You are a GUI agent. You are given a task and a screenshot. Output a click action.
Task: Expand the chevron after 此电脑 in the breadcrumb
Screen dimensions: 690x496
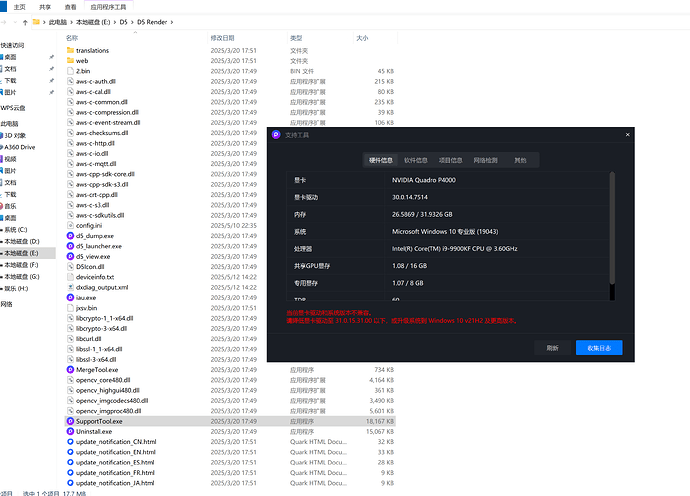pyautogui.click(x=71, y=22)
